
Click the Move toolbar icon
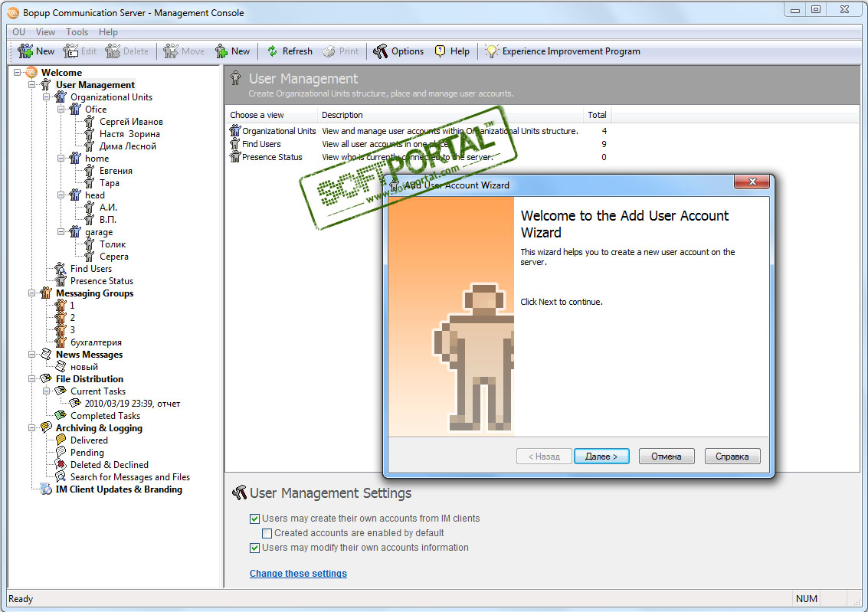click(171, 51)
